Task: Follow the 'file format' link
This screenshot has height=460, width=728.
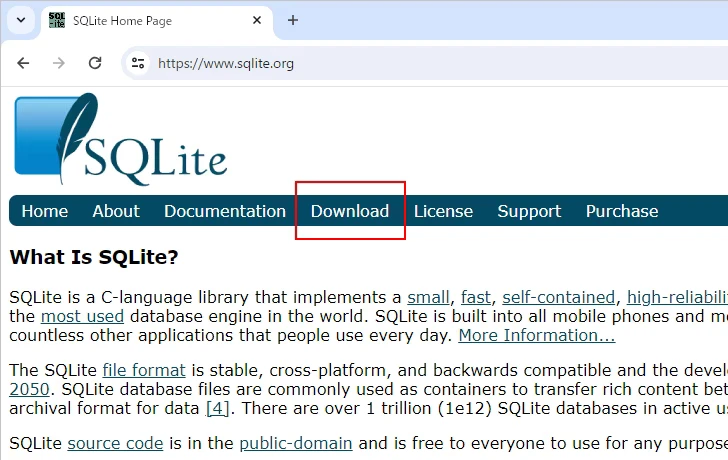Action: (144, 370)
